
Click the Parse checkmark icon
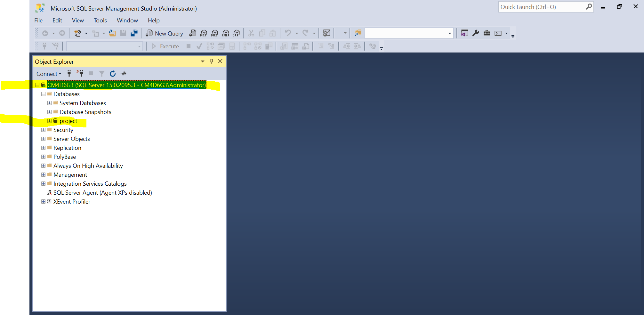(199, 46)
